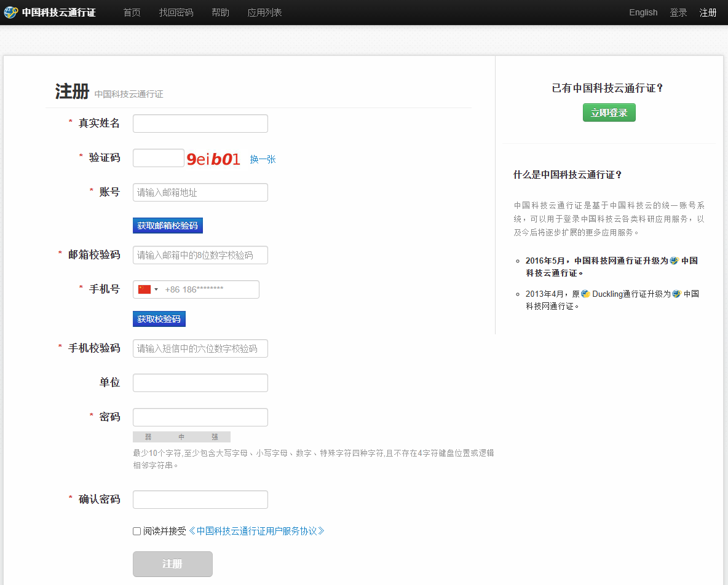Image resolution: width=728 pixels, height=585 pixels.
Task: Tick the user service agreement checkbox
Action: (x=137, y=532)
